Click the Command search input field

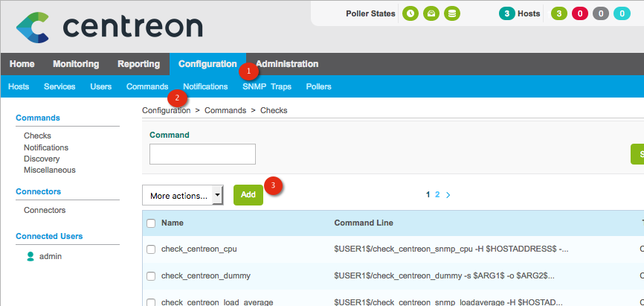click(202, 154)
